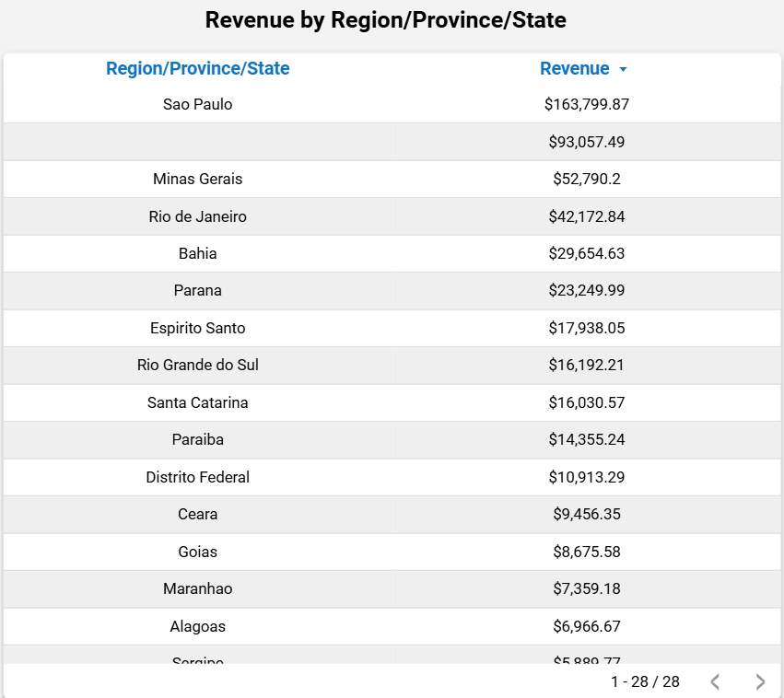Click the Ceara region cell

click(x=197, y=514)
